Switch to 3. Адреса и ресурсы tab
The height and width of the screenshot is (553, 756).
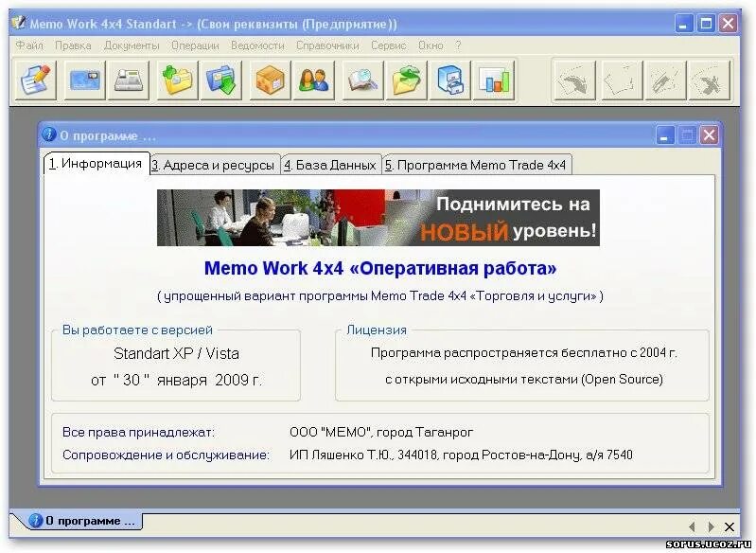[x=215, y=165]
